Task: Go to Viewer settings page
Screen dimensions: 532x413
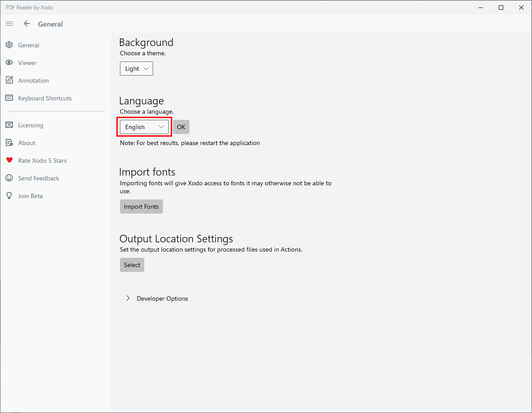Action: point(27,63)
